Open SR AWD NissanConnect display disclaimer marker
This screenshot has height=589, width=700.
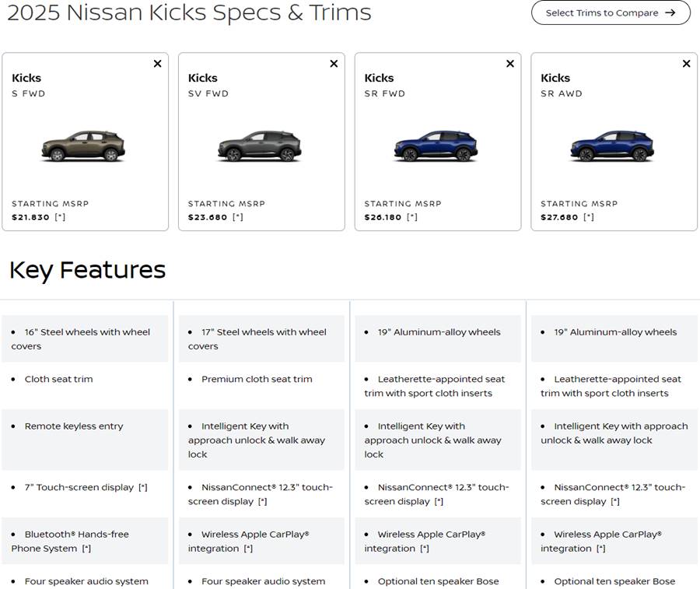(615, 502)
